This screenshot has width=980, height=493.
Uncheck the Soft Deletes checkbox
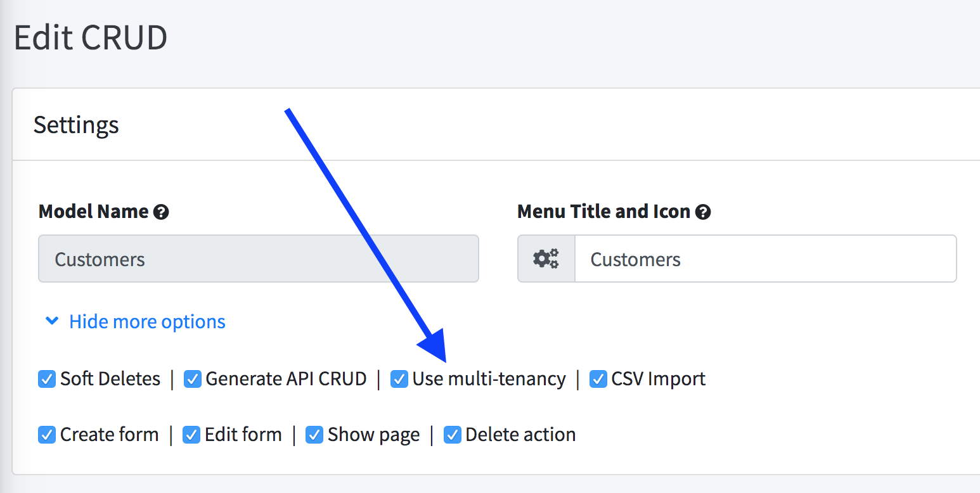coord(47,379)
